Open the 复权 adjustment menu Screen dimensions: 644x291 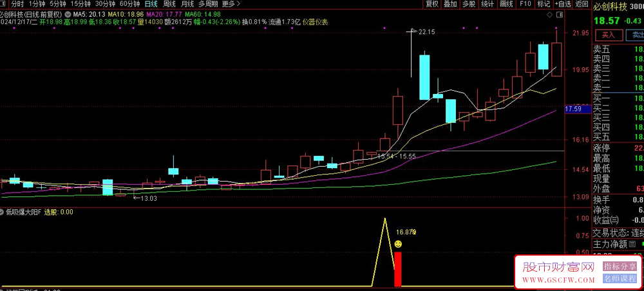432,4
